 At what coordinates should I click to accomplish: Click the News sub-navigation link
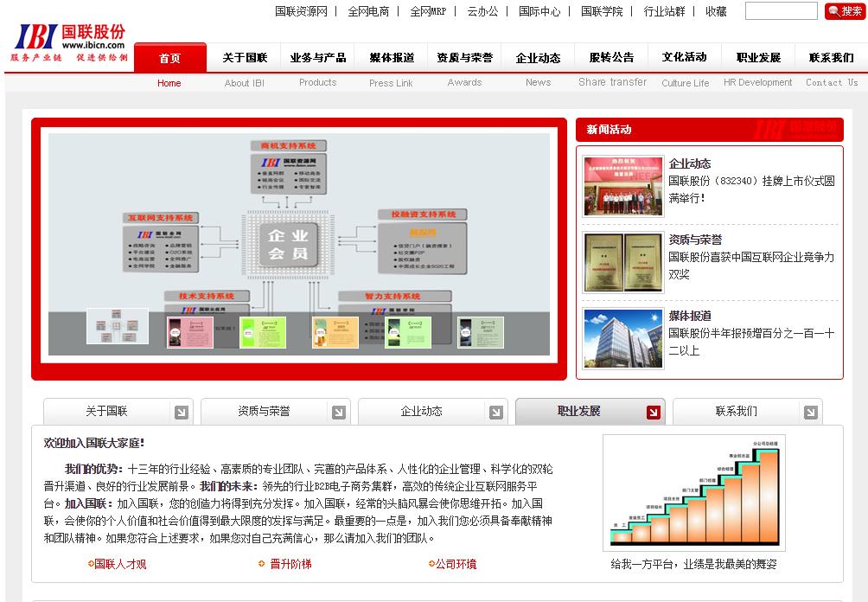pos(538,82)
